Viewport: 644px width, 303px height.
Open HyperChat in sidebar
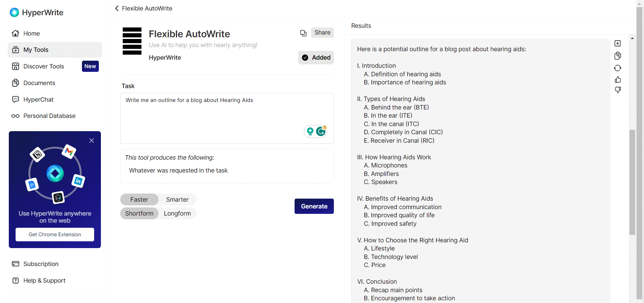55,100
